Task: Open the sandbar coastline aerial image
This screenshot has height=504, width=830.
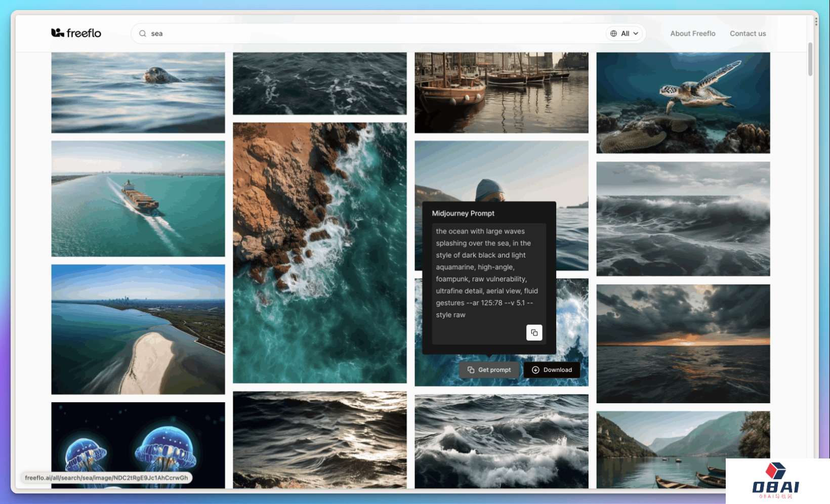Action: (x=138, y=329)
